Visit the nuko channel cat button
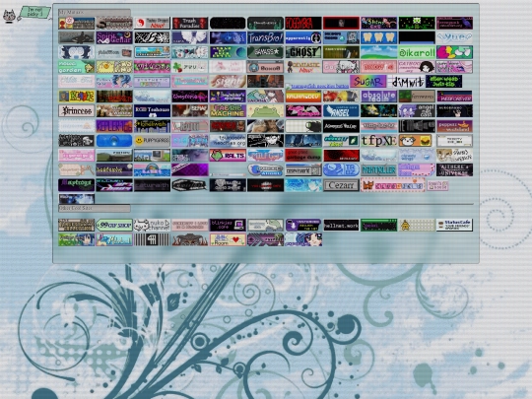Viewport: 532px width, 399px height. coord(152,225)
